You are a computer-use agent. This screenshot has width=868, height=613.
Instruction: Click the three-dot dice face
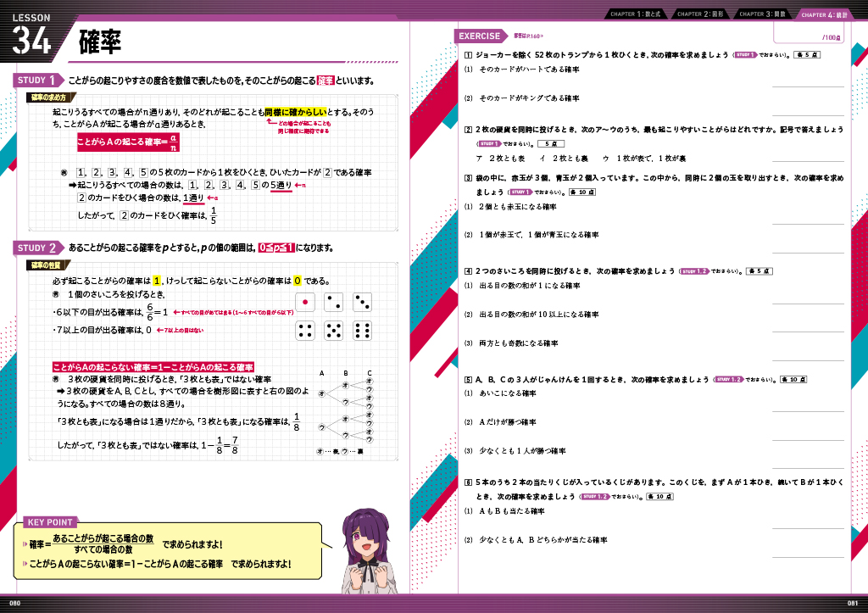coord(362,302)
